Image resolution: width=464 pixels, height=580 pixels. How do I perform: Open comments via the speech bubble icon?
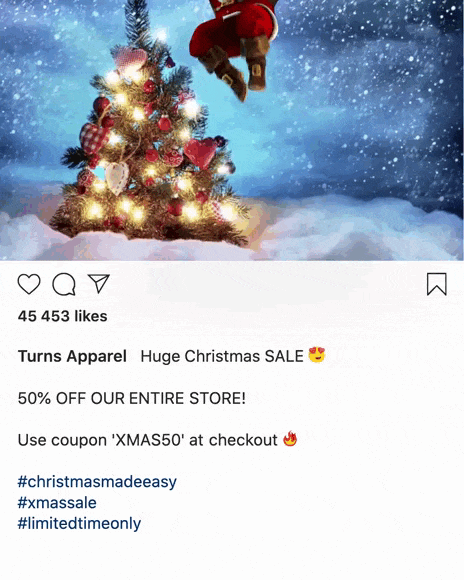click(x=64, y=284)
